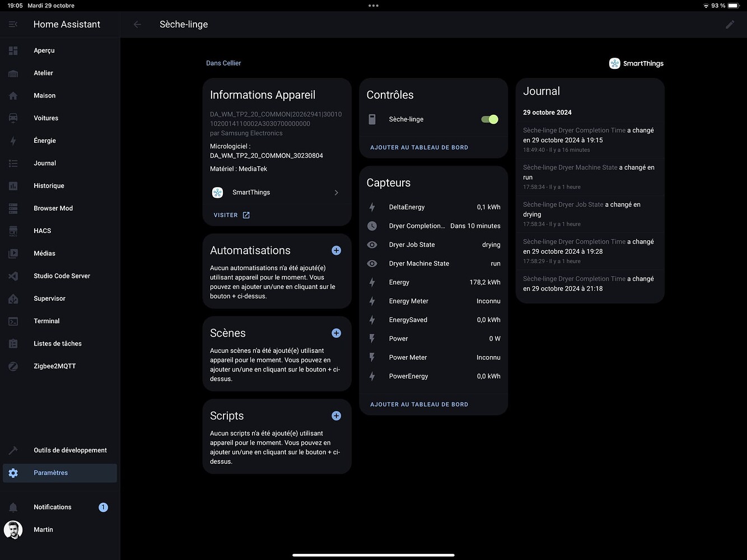Click the plus icon on Scènes card

point(336,333)
